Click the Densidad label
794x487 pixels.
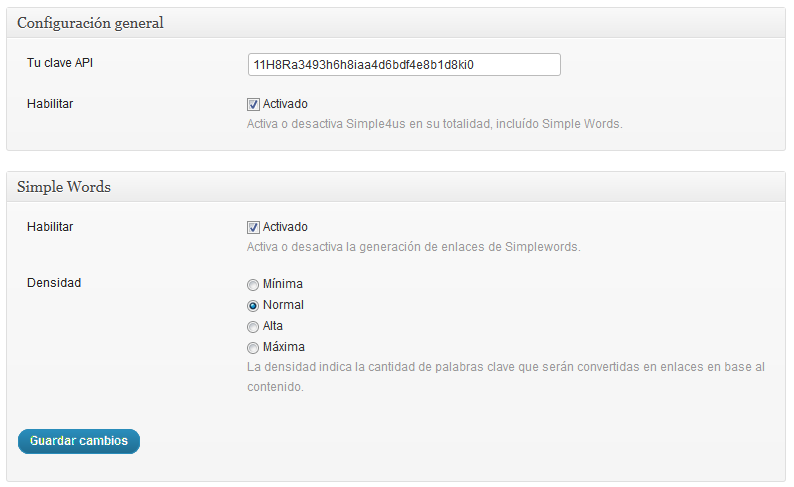(54, 282)
